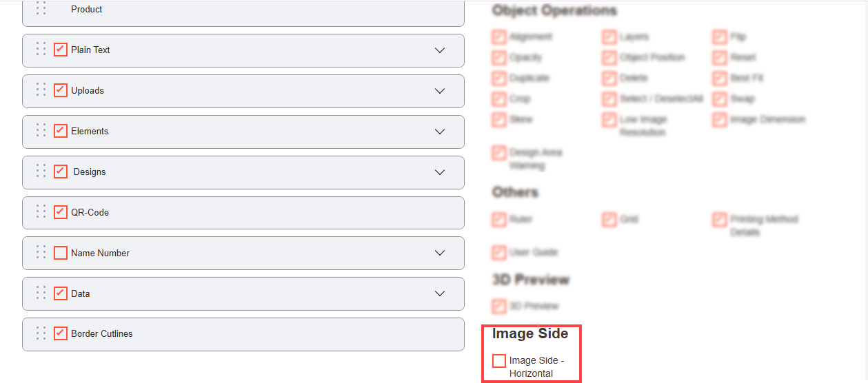Expand the Data section chevron

click(x=440, y=294)
